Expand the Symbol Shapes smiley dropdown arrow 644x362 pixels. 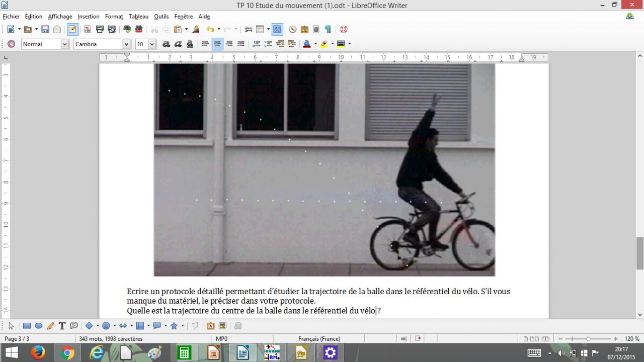click(114, 326)
